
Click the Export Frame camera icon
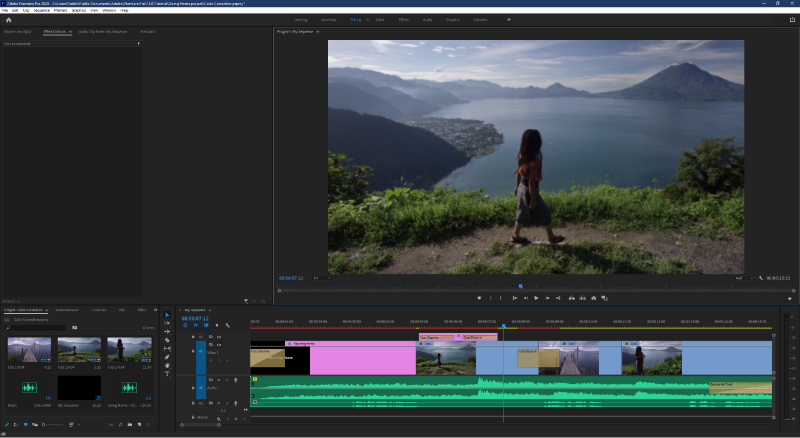click(594, 297)
